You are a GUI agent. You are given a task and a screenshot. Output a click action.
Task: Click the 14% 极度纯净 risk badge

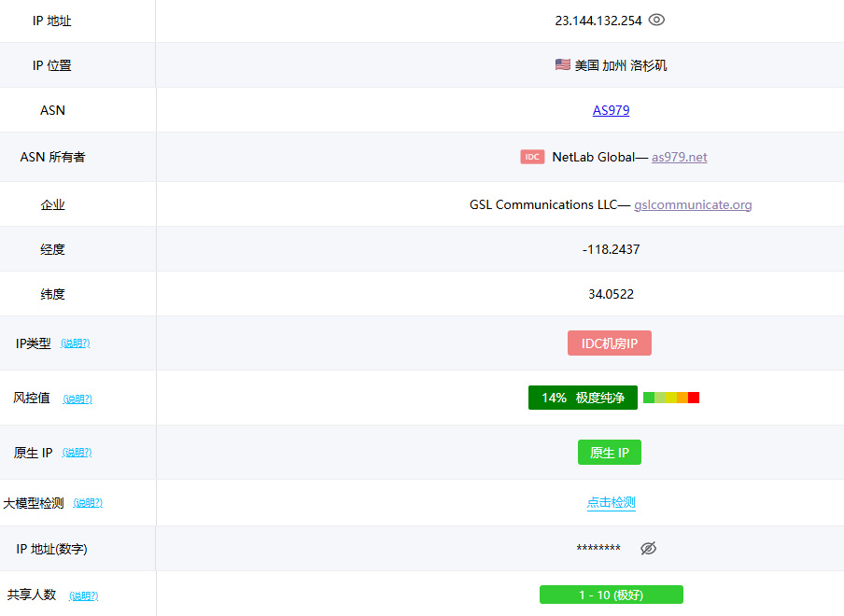583,398
